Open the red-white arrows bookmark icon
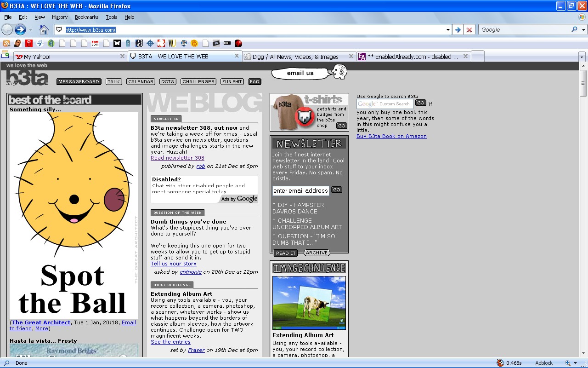 coord(161,43)
